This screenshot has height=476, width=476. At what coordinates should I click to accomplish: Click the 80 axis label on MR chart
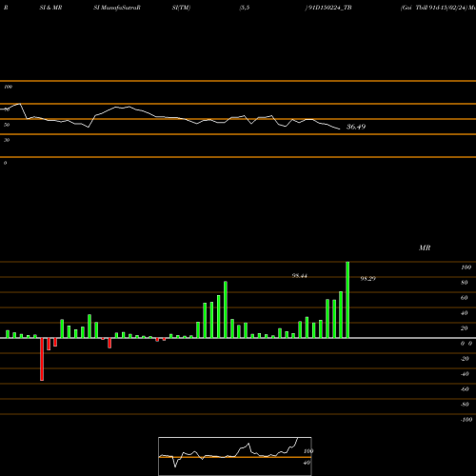[x=465, y=283]
